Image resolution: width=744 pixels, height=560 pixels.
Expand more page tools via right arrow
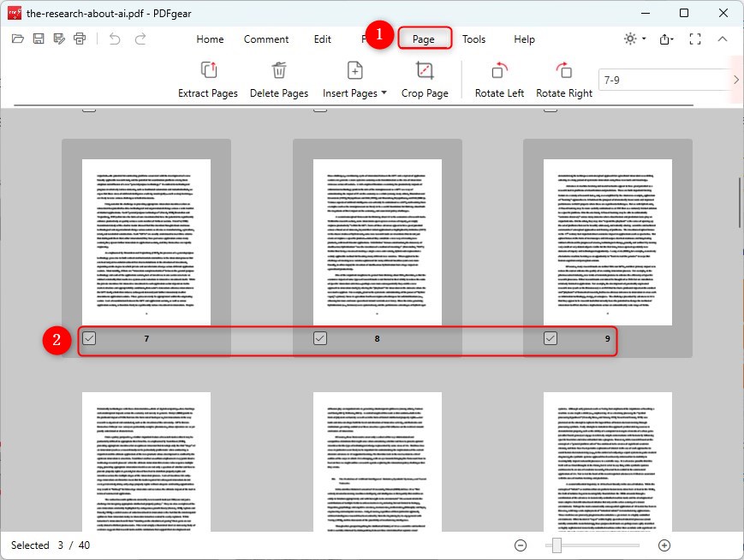click(x=735, y=79)
